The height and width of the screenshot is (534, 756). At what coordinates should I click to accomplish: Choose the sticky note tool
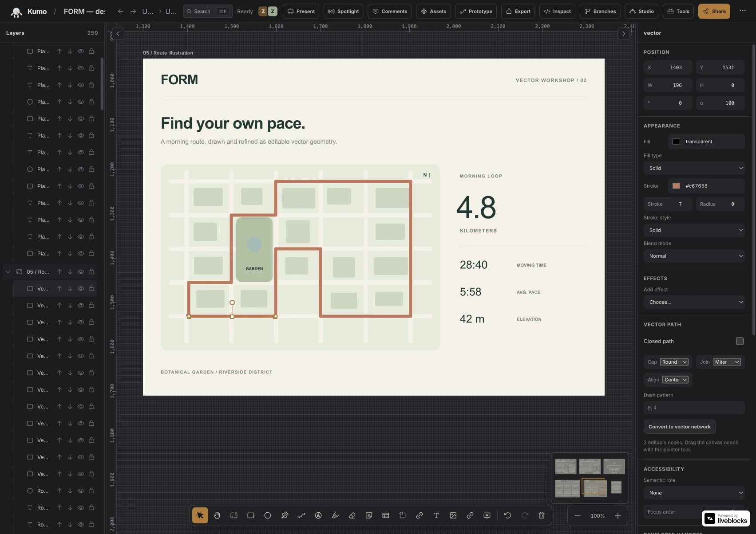369,515
